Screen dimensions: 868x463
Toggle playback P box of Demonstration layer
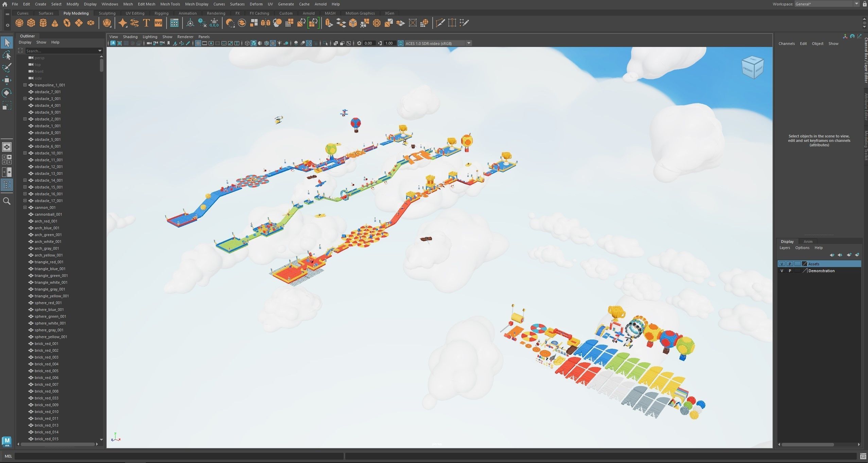click(x=789, y=271)
